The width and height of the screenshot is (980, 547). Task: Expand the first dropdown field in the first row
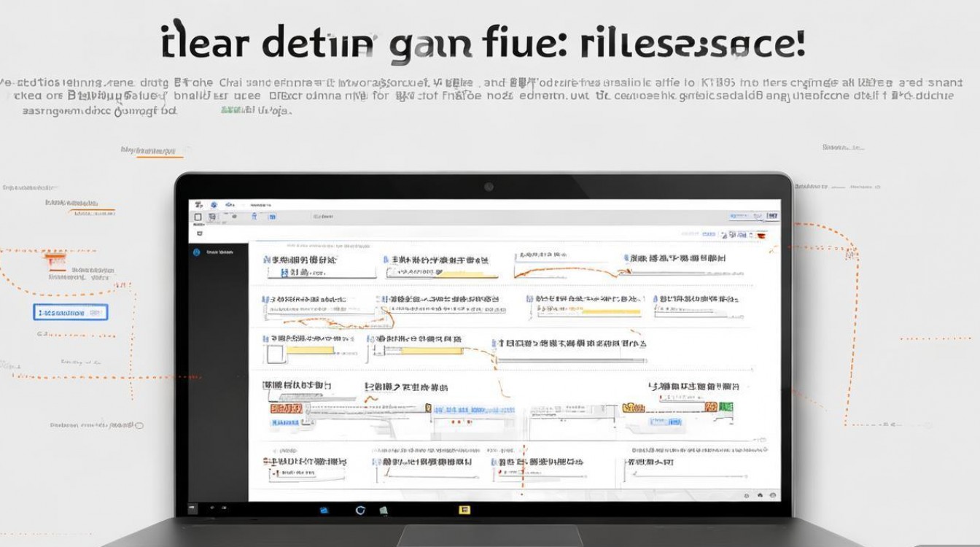coord(321,273)
